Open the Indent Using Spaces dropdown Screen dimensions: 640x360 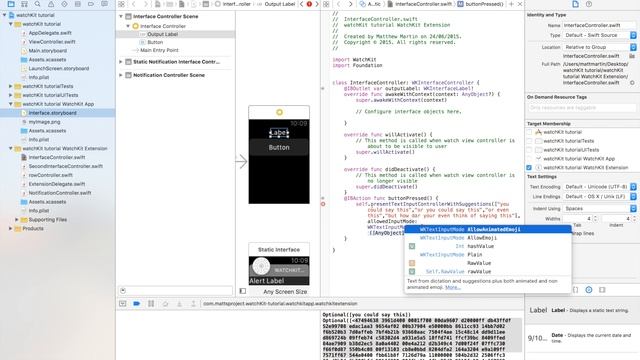[x=599, y=209]
